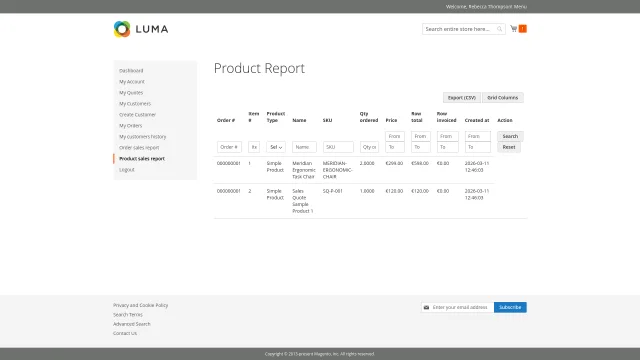Click the SQ-P-001 SKU cell
The image size is (640, 360).
(x=332, y=191)
